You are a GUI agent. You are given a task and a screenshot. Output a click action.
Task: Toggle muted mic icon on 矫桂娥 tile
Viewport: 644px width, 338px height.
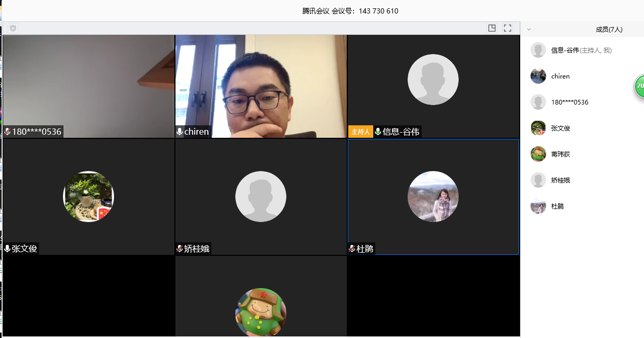[x=180, y=249]
